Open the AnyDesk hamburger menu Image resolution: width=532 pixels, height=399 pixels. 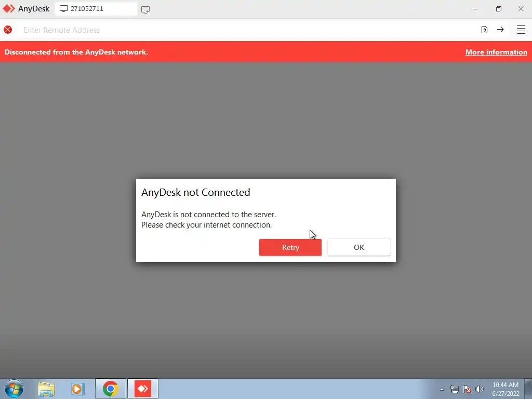521,30
